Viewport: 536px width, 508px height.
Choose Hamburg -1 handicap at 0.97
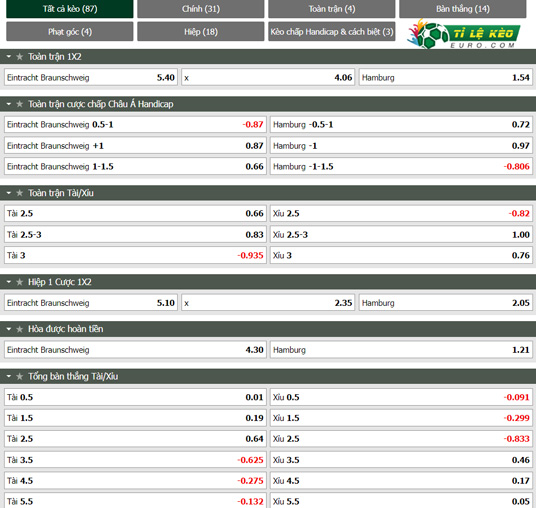(401, 146)
